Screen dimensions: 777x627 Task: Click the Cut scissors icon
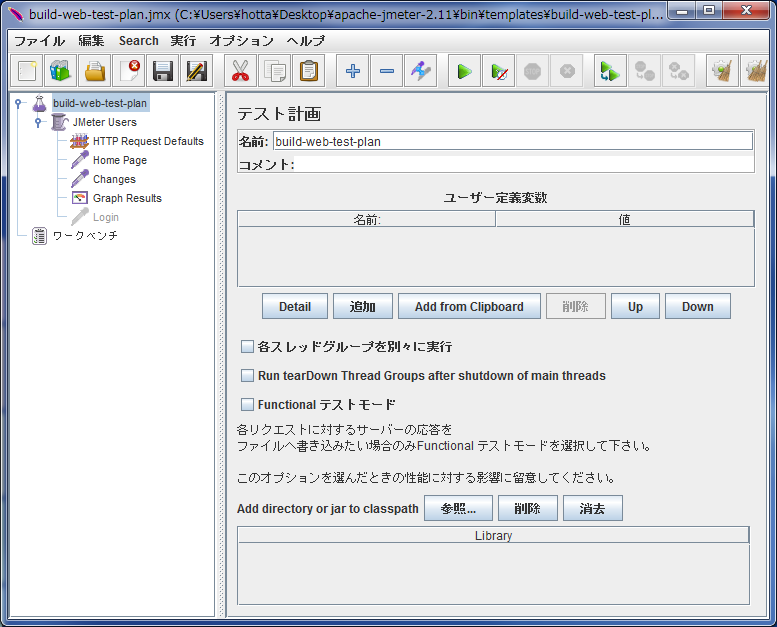tap(240, 71)
